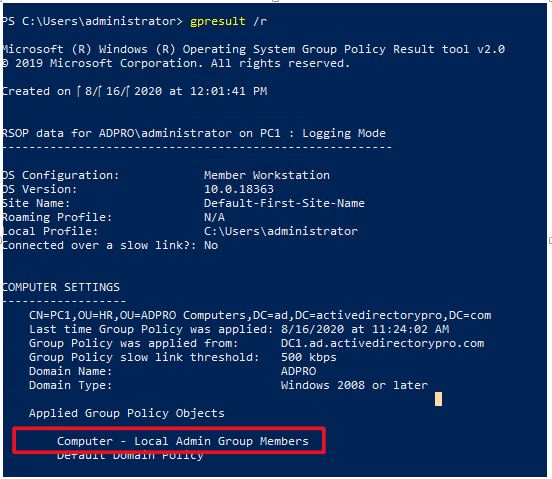Click Windows 2008 or later domain type
The image size is (552, 479).
pyautogui.click(x=355, y=385)
